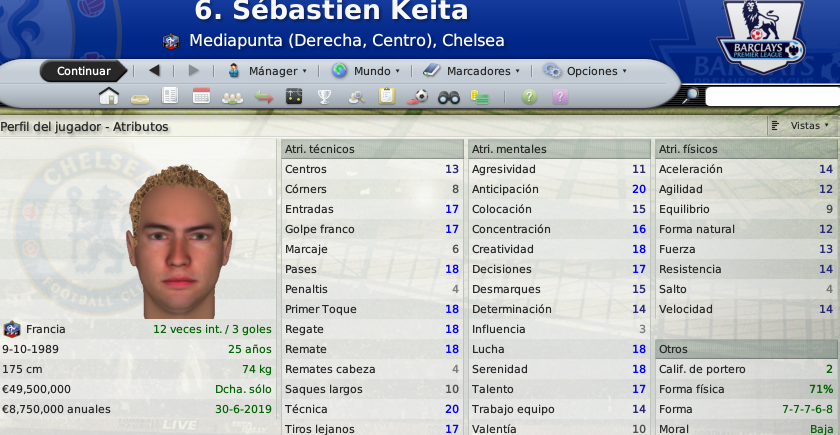This screenshot has width=840, height=435.
Task: Expand the Mundo dropdown menu
Action: click(367, 71)
